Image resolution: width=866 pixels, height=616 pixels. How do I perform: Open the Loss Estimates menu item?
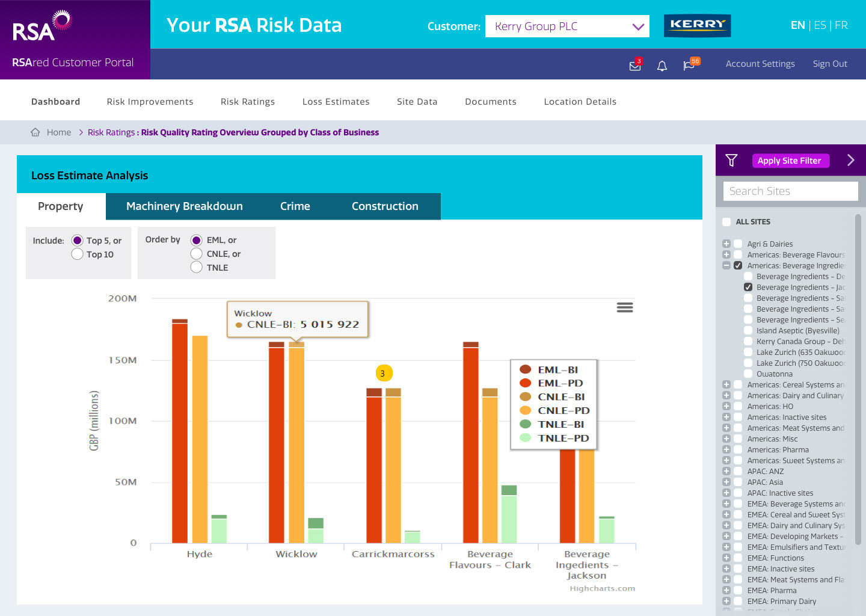(x=336, y=102)
